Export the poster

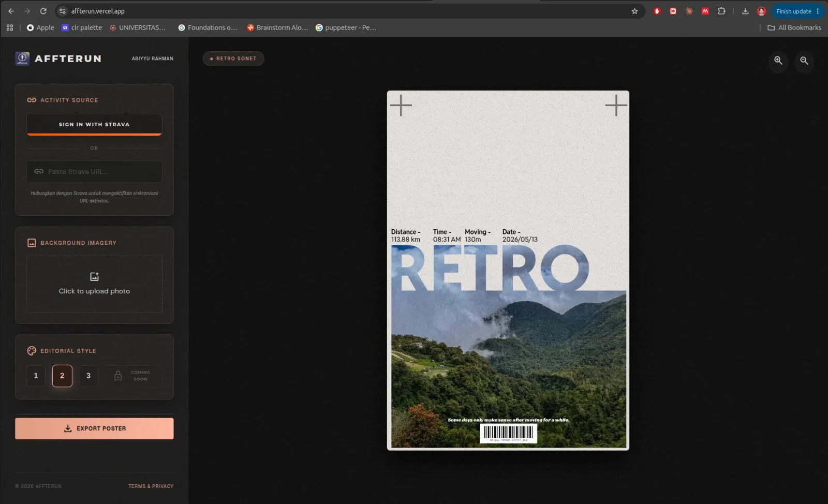pos(94,428)
